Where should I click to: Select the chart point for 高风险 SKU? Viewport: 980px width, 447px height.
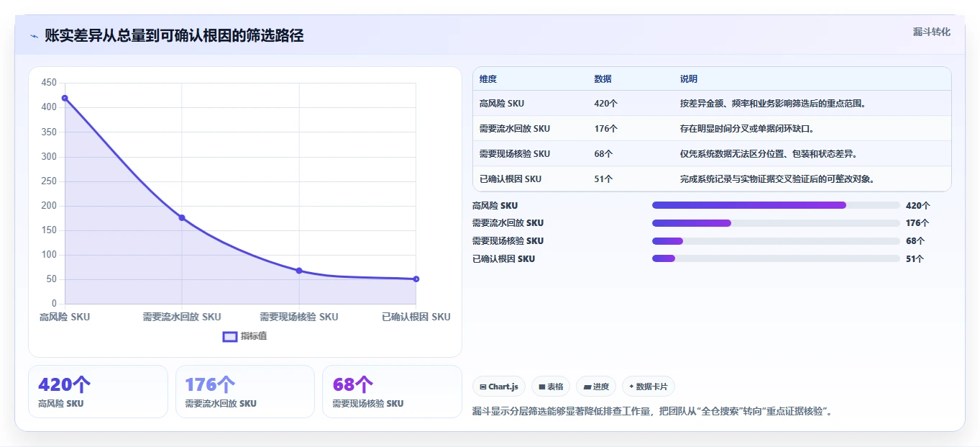click(65, 98)
